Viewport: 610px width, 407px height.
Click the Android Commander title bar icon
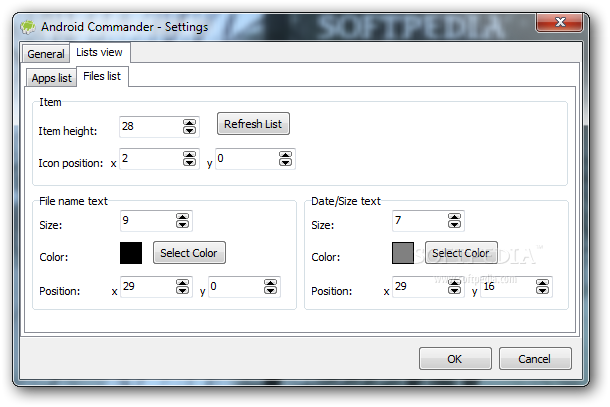28,27
